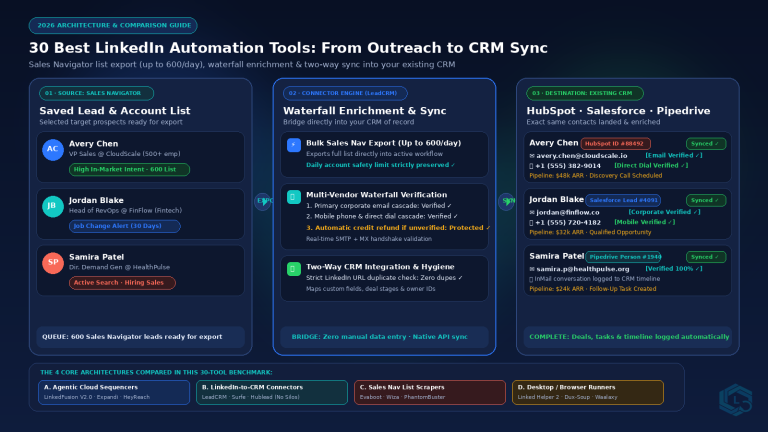Click the Waterfall Enrichment & Sync heading
The width and height of the screenshot is (768, 432).
point(364,111)
